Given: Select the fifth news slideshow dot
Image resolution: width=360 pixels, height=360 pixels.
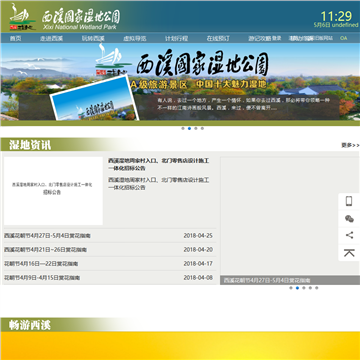Looking at the screenshot, I should pos(317,288).
